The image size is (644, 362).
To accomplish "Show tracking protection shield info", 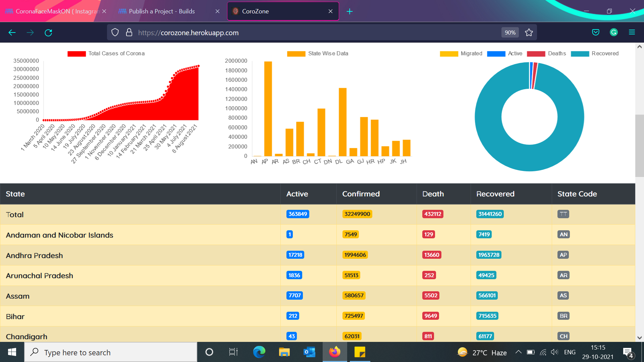I will tap(115, 33).
